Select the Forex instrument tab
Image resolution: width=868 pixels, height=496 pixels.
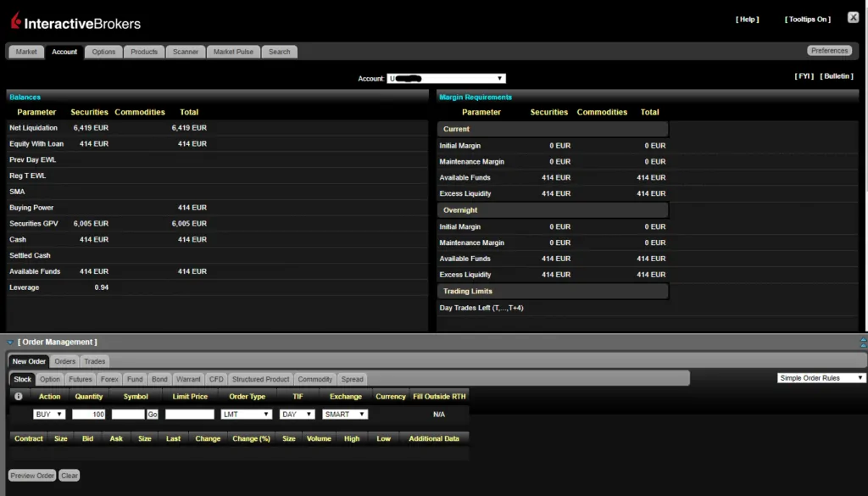pos(109,379)
